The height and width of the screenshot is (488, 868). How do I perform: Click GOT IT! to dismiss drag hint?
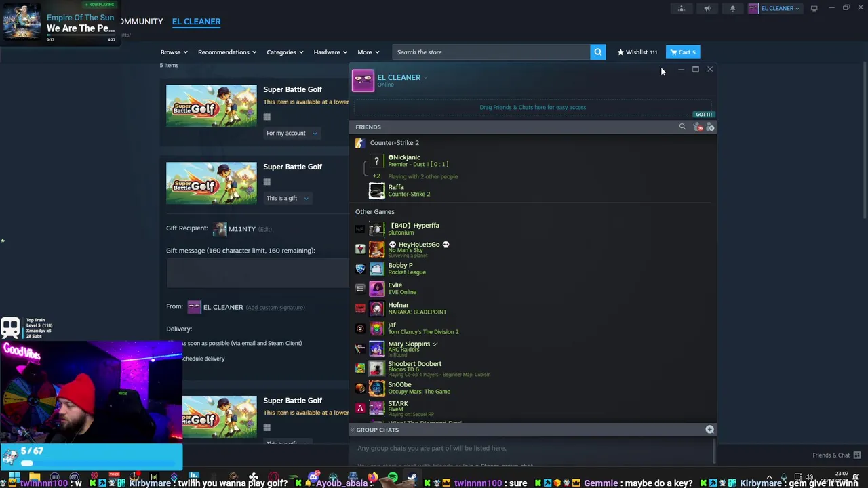[x=703, y=115]
